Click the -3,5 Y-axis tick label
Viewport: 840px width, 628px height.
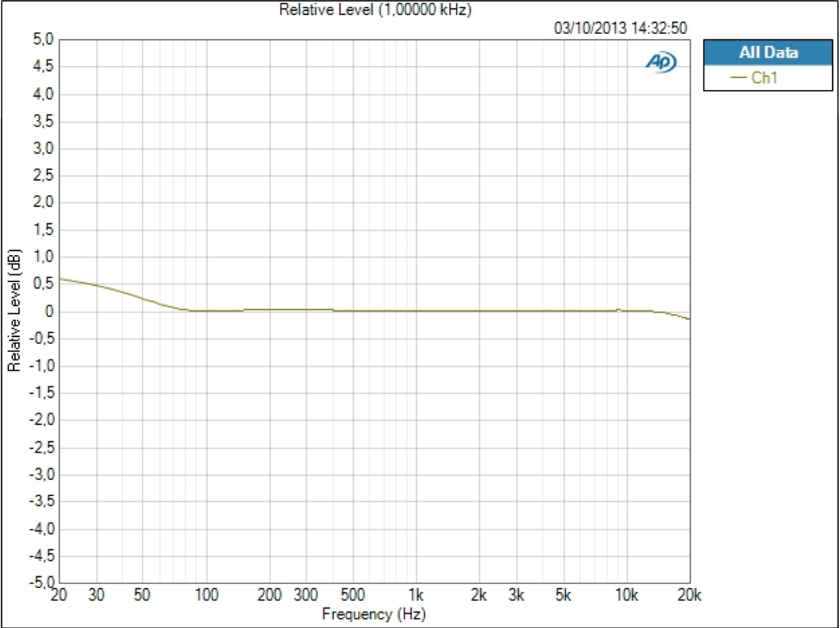41,501
